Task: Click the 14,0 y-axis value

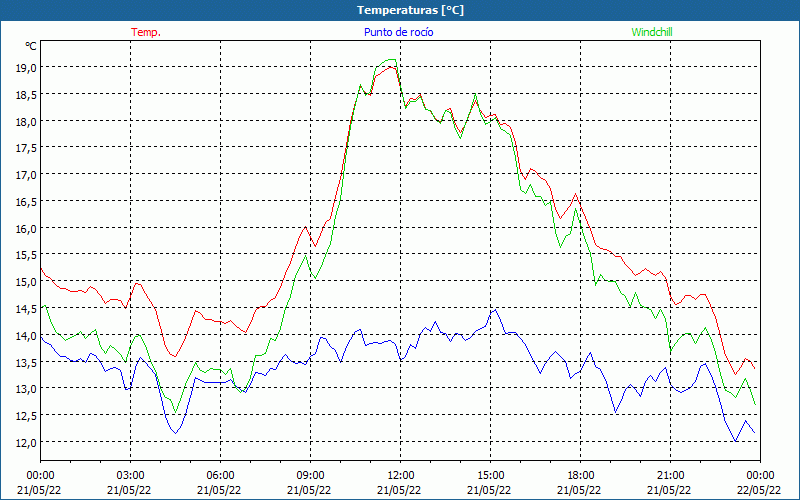Action: coord(26,336)
